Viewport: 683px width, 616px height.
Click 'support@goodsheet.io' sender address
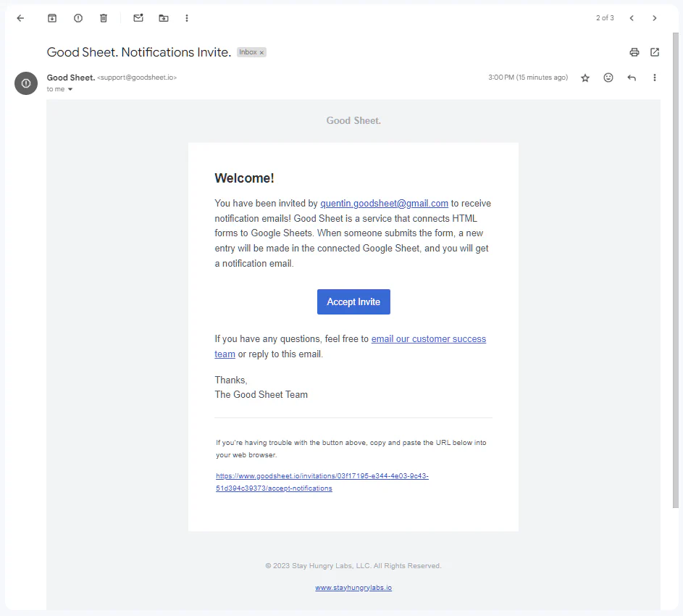(x=137, y=77)
